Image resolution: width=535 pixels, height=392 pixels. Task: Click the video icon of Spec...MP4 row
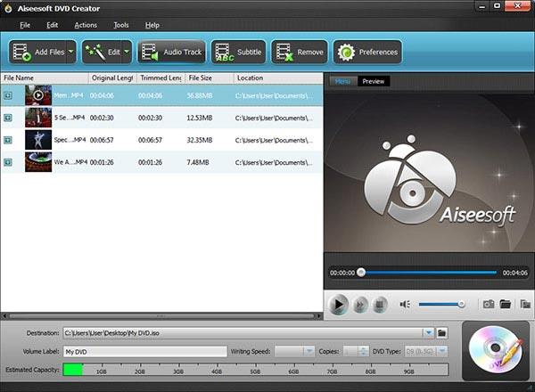click(x=8, y=140)
